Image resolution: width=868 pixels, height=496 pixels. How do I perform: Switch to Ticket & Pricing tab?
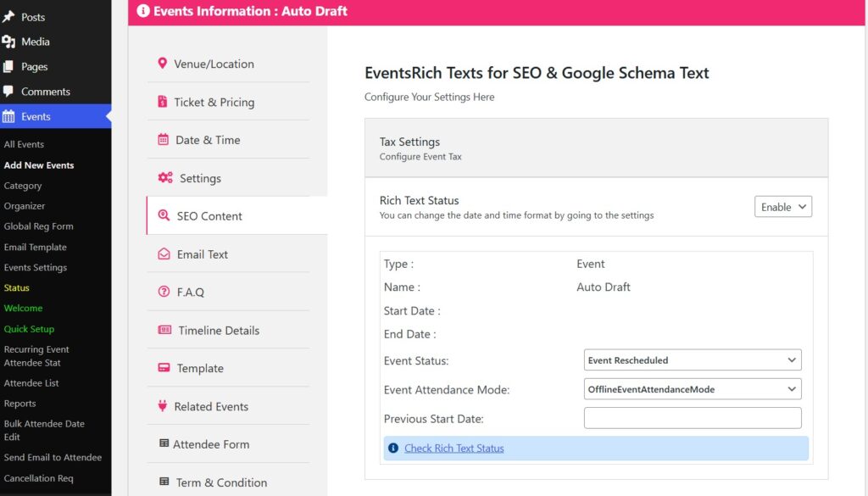click(228, 102)
